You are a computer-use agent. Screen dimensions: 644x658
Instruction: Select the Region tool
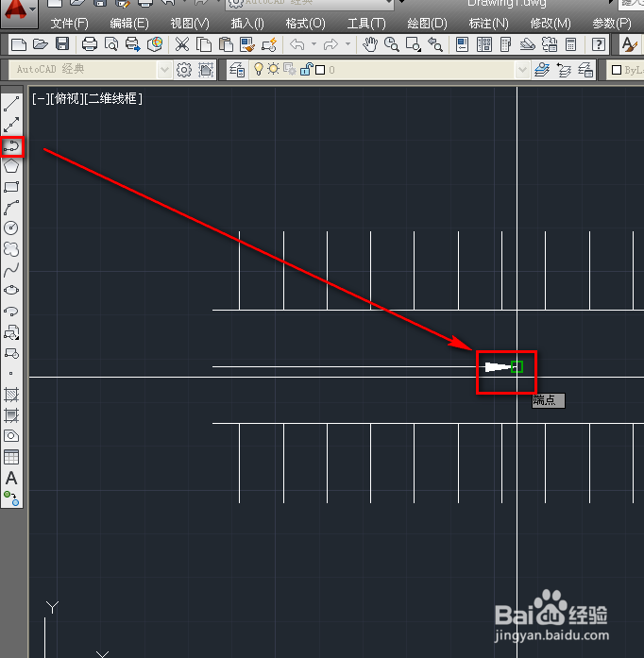click(x=11, y=436)
